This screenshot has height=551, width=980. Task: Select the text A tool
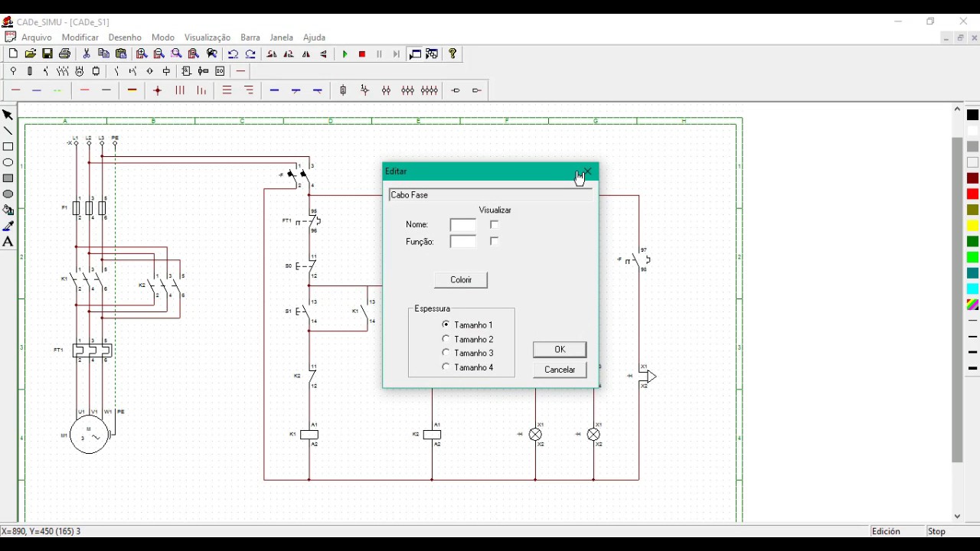pyautogui.click(x=8, y=242)
